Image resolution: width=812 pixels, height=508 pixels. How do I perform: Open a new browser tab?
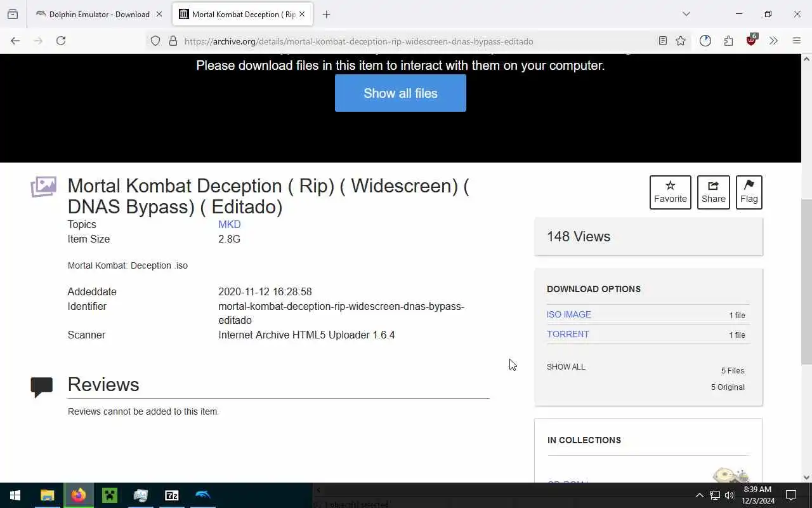326,14
